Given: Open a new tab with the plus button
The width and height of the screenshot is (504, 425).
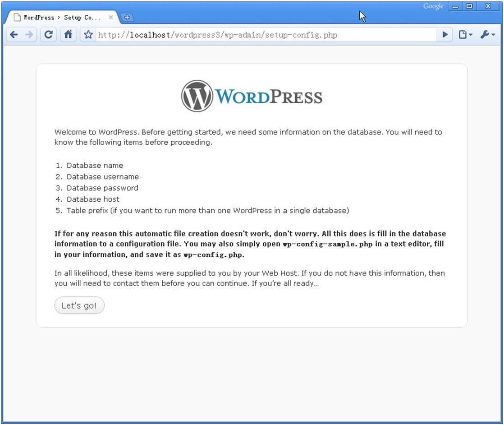Looking at the screenshot, I should (x=127, y=18).
